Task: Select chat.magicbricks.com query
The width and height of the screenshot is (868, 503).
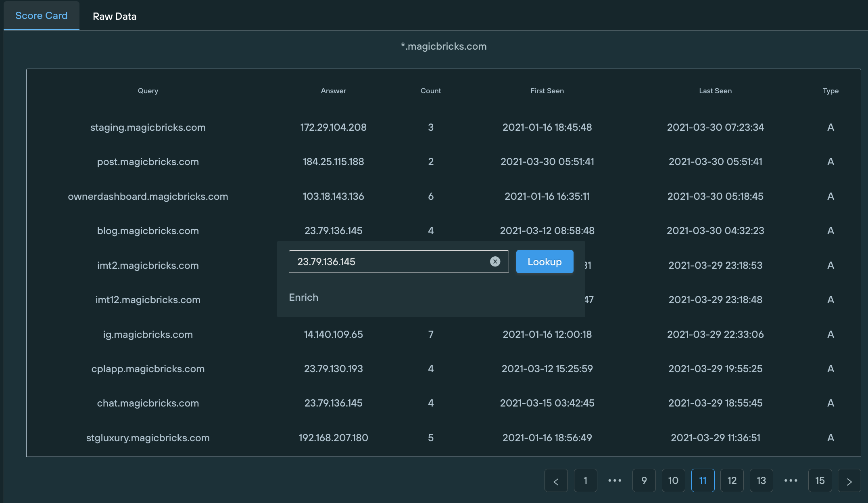Action: point(148,403)
